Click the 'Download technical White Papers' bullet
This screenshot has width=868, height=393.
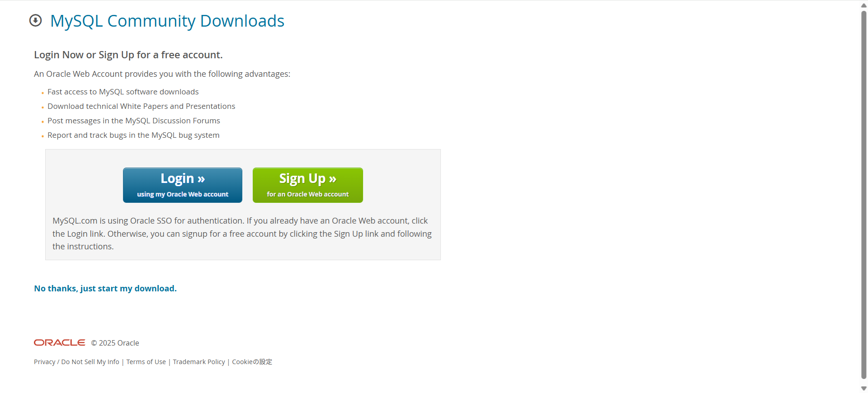click(x=142, y=106)
